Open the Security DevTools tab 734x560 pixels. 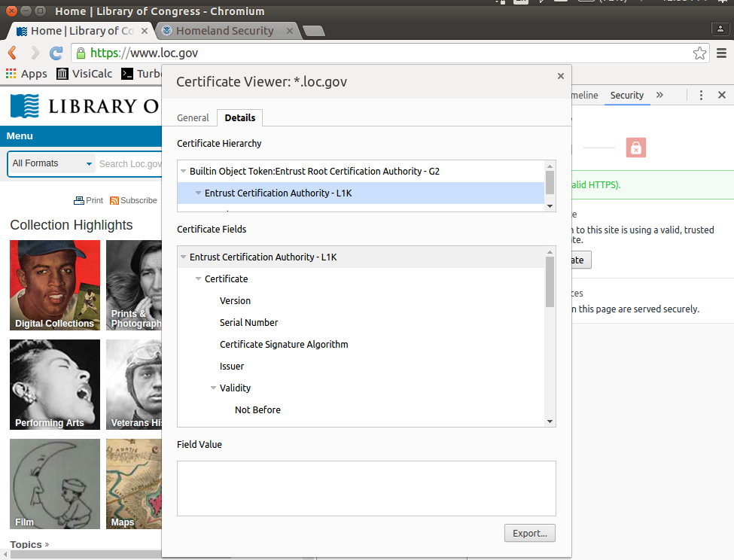[627, 96]
